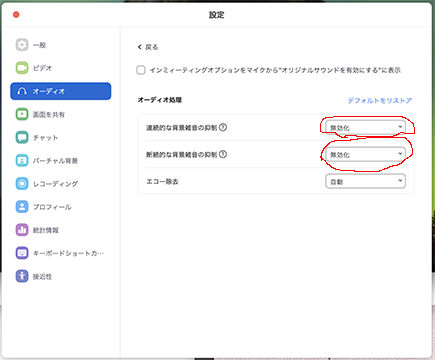435x360 pixels.
Task: Click the 断続的な背景雑音の抑制 label text
Action: click(x=182, y=155)
